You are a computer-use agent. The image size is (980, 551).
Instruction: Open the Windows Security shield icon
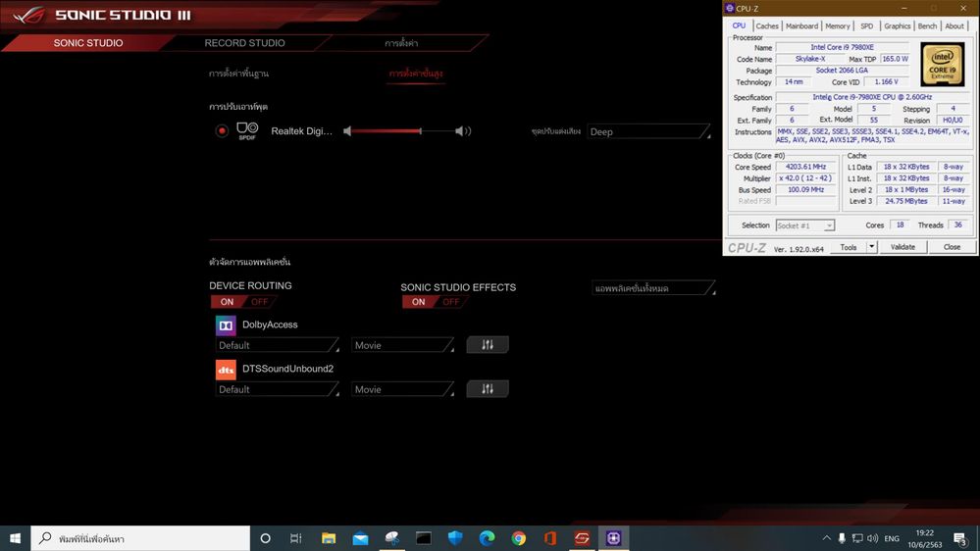click(455, 538)
